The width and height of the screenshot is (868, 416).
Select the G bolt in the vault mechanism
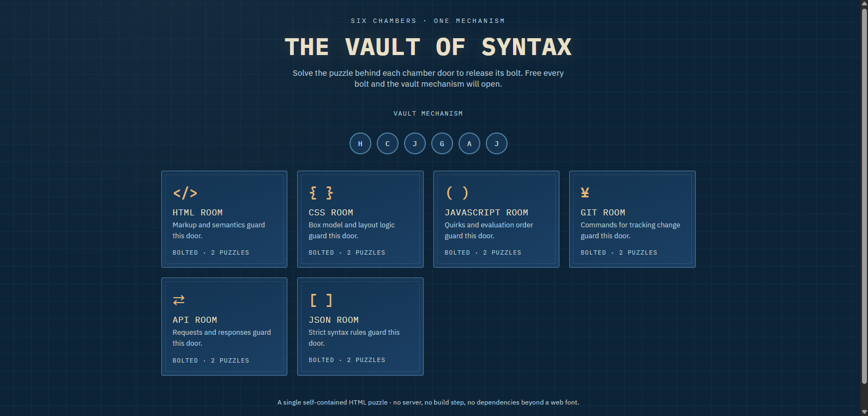[442, 143]
